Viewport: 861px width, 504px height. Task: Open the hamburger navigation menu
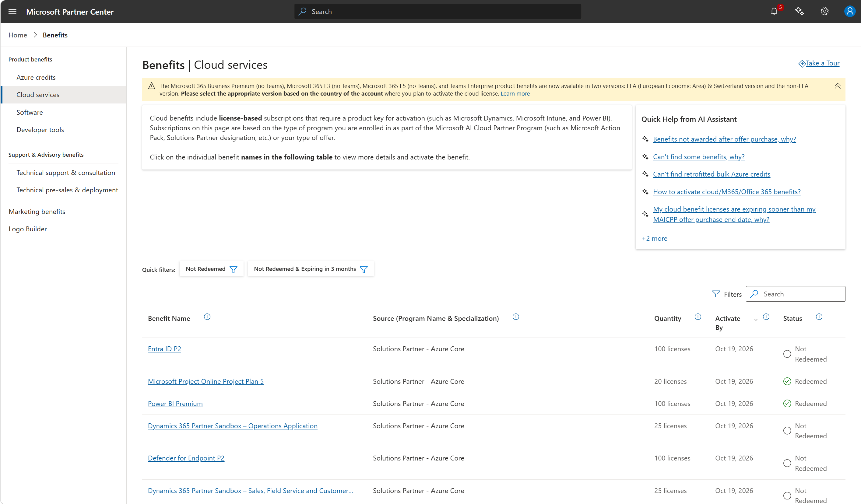pyautogui.click(x=12, y=12)
